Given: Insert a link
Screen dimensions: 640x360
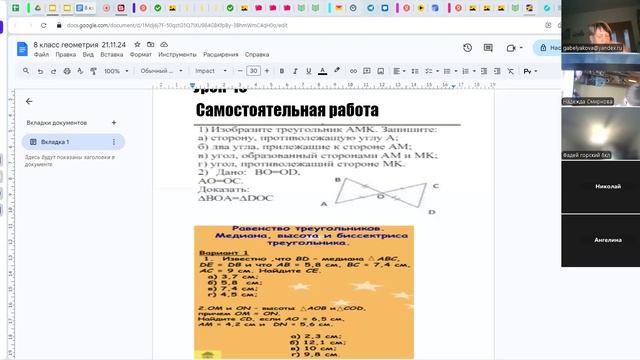Looking at the screenshot, I should pos(353,71).
